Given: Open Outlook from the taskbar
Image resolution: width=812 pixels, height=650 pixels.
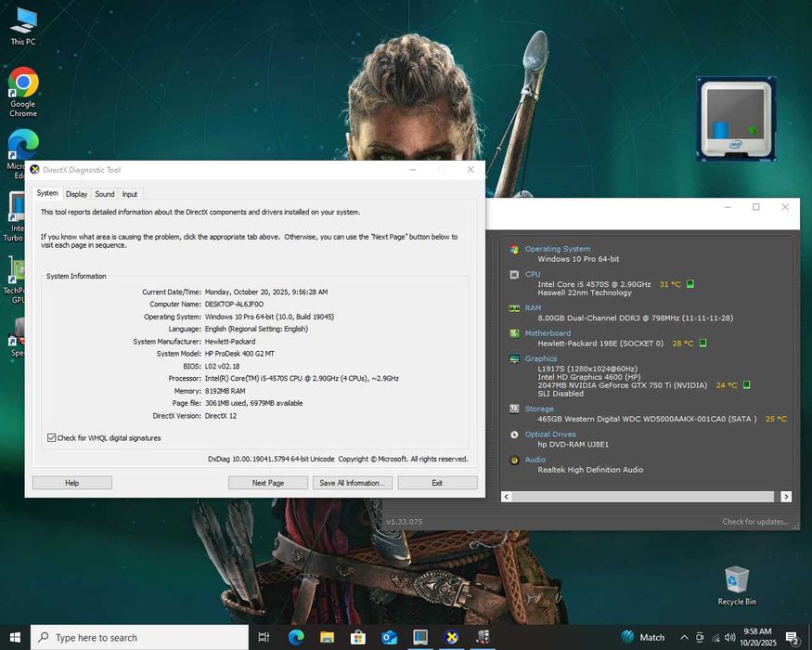Looking at the screenshot, I should coord(389,637).
